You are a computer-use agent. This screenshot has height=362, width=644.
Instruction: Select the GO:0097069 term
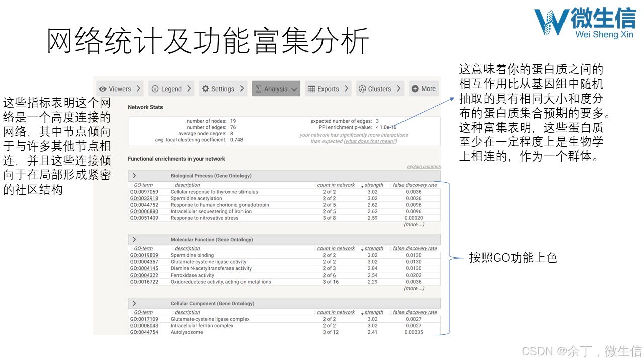(144, 192)
